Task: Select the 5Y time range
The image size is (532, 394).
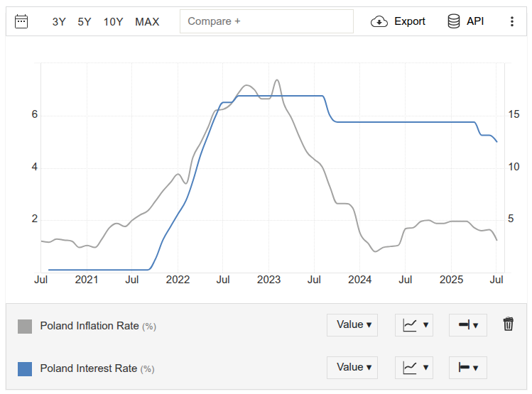Action: [85, 22]
